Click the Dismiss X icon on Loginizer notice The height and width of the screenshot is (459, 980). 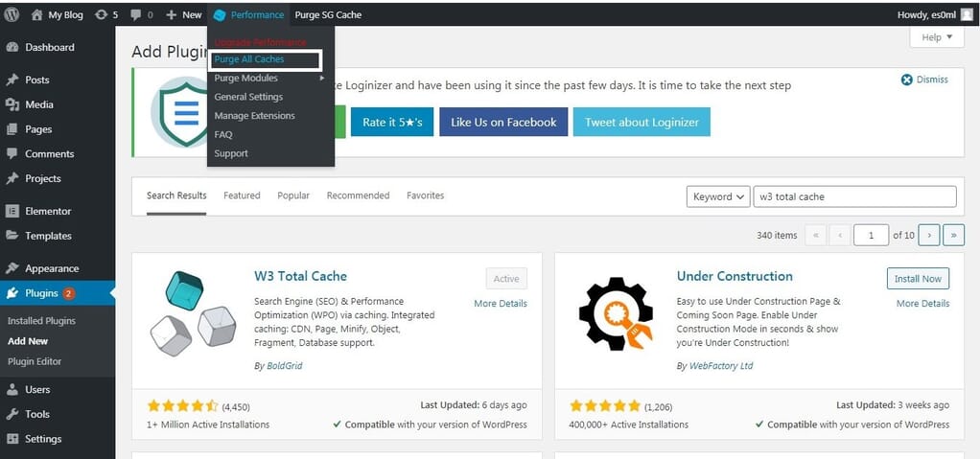coord(907,80)
